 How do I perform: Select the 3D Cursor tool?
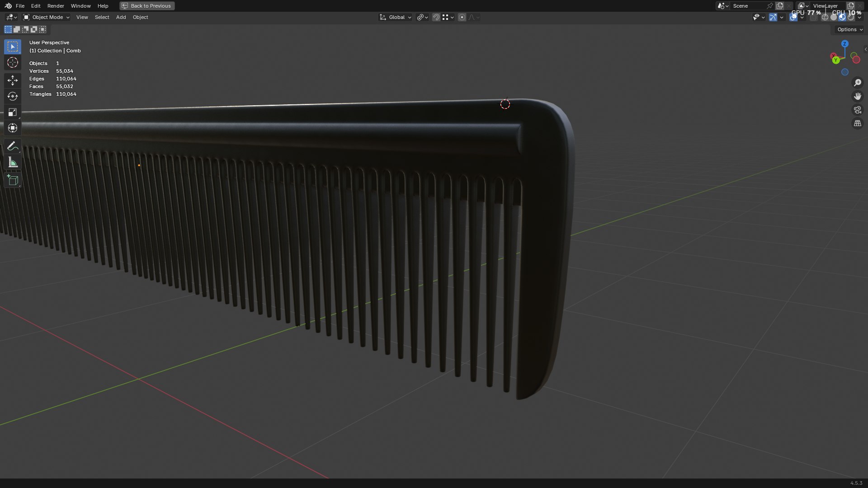tap(13, 62)
